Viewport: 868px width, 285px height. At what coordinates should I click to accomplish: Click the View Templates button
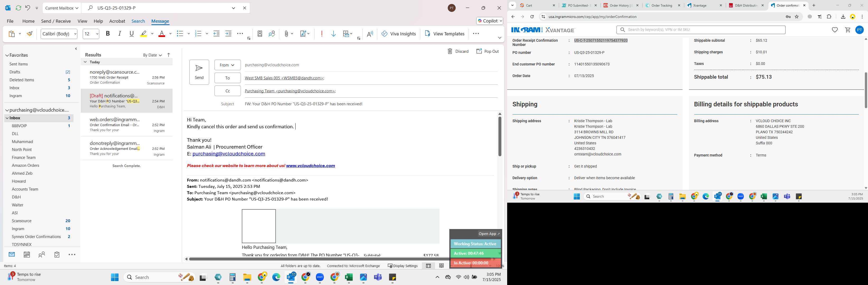(x=445, y=34)
